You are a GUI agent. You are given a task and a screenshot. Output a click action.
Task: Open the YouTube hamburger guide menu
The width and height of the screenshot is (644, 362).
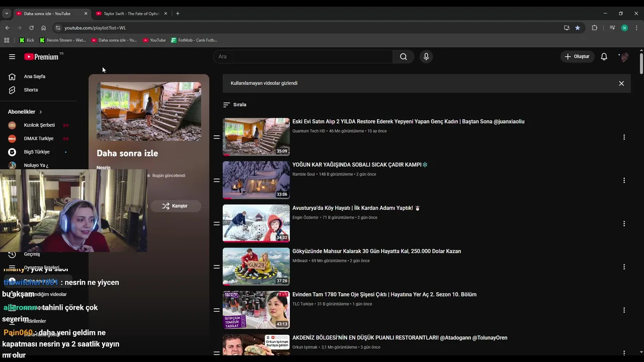click(x=12, y=57)
